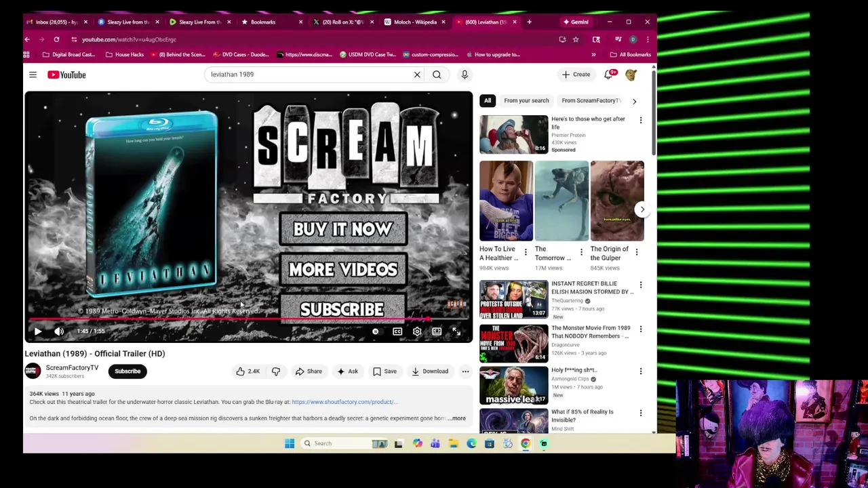Subscribe to ScreamFactoryTV
Viewport: 868px width, 488px height.
click(x=127, y=371)
